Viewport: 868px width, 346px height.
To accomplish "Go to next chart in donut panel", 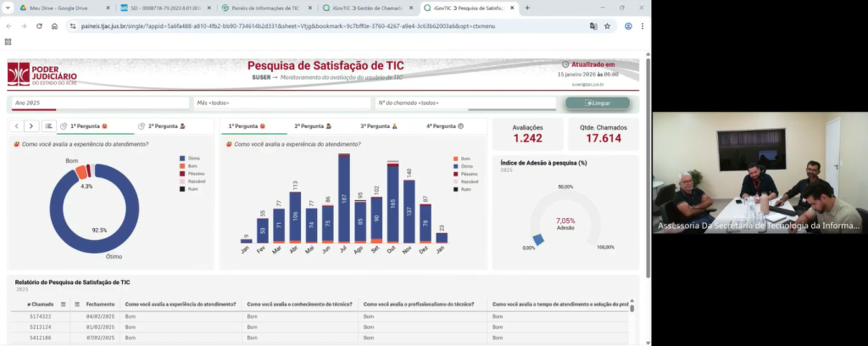I will [x=31, y=126].
